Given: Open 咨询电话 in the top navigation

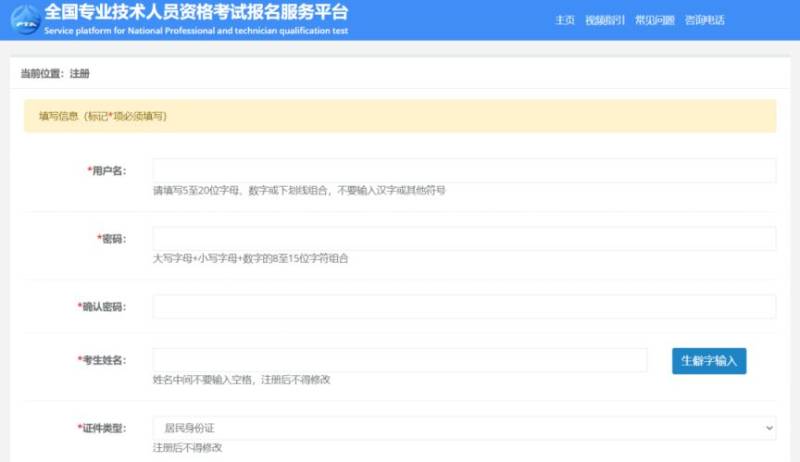Looking at the screenshot, I should pos(704,20).
